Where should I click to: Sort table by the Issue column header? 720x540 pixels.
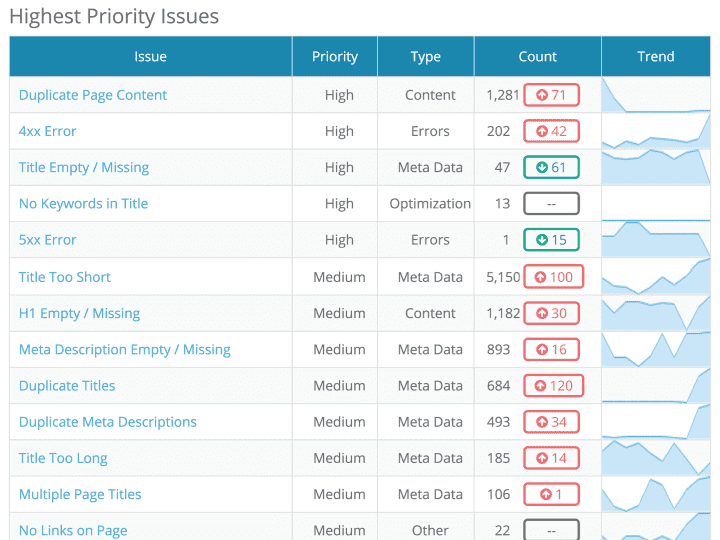tap(151, 57)
